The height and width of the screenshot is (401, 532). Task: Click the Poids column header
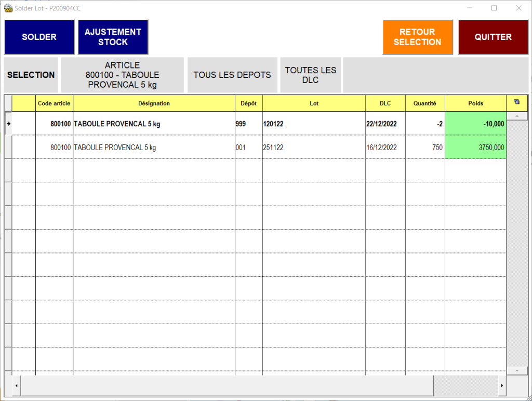(x=475, y=103)
